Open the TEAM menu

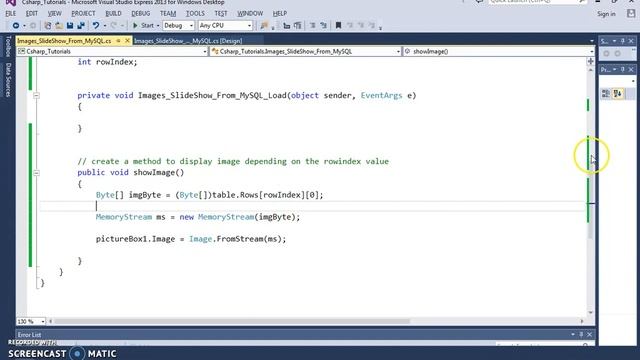tap(168, 13)
